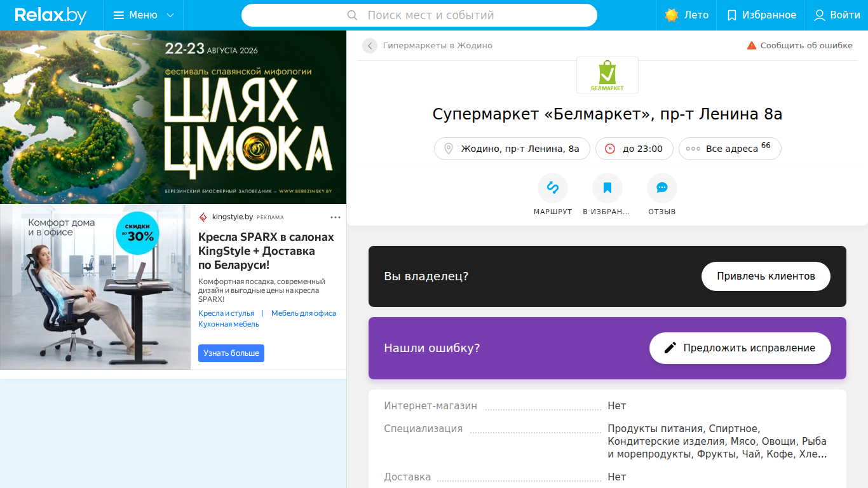Open the kingstyle.by advertiser link

click(x=233, y=217)
